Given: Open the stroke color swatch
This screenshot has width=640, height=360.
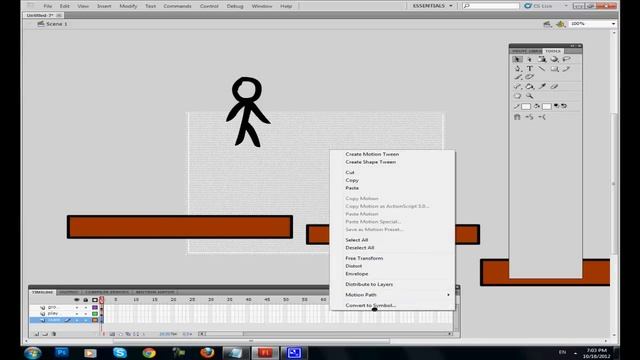Looking at the screenshot, I should point(526,107).
